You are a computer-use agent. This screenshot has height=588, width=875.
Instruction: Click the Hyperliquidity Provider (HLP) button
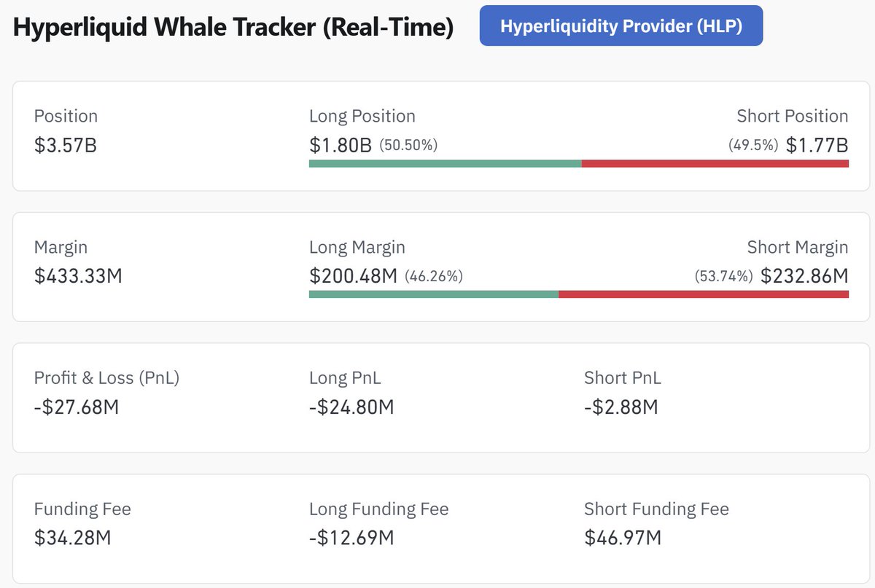(x=621, y=26)
